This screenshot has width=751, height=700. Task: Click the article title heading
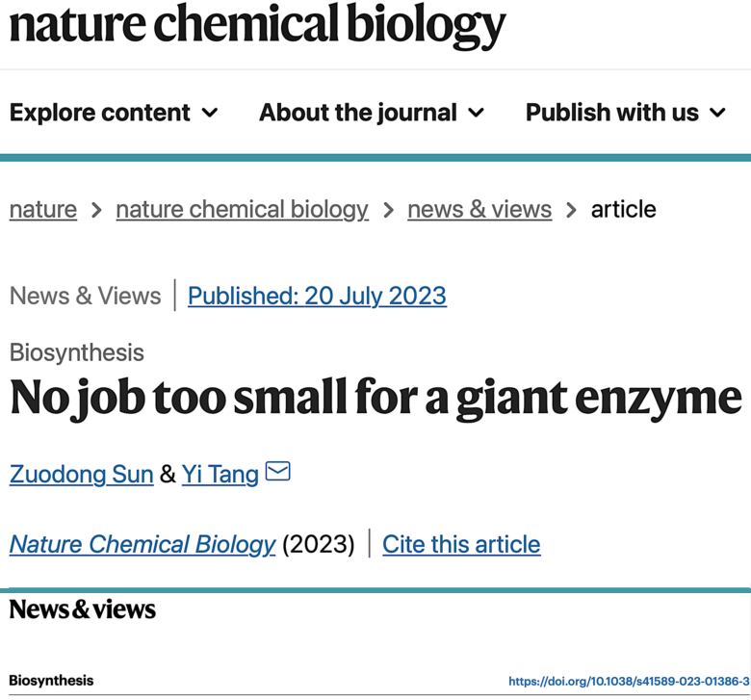(375, 398)
